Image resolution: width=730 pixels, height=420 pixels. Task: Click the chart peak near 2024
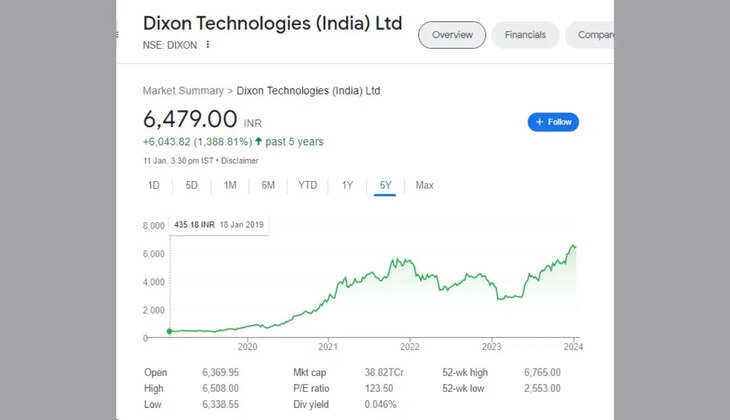pyautogui.click(x=573, y=245)
